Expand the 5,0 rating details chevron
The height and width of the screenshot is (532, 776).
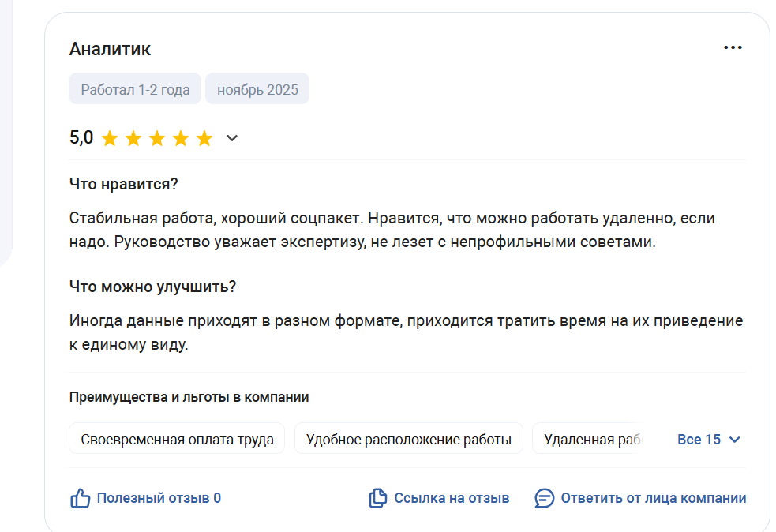point(232,139)
